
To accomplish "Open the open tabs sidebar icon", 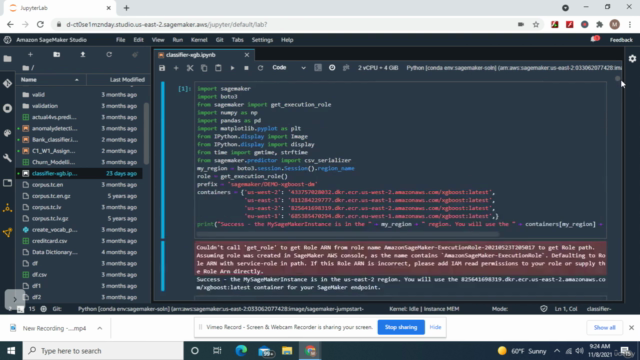I will (x=7, y=183).
